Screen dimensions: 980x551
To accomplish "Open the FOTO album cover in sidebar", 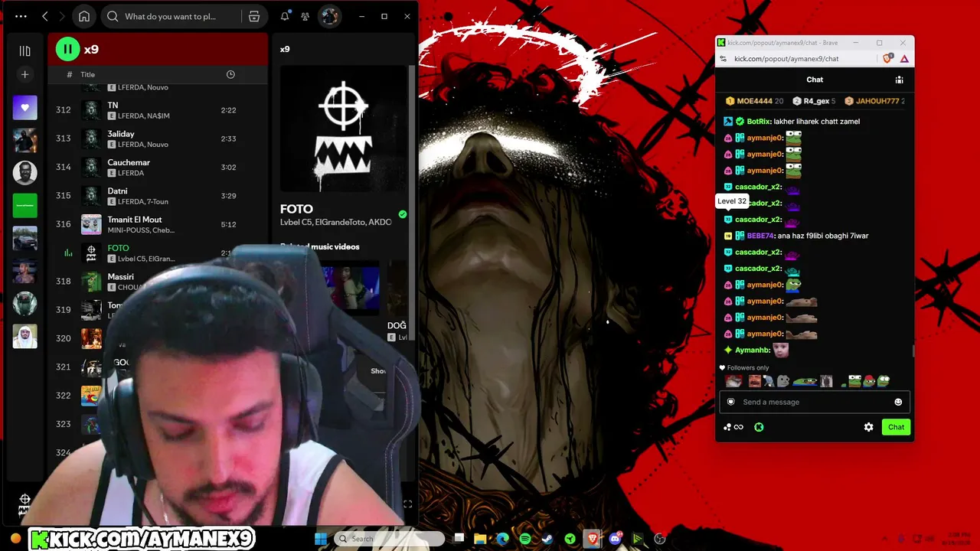I will pos(343,129).
